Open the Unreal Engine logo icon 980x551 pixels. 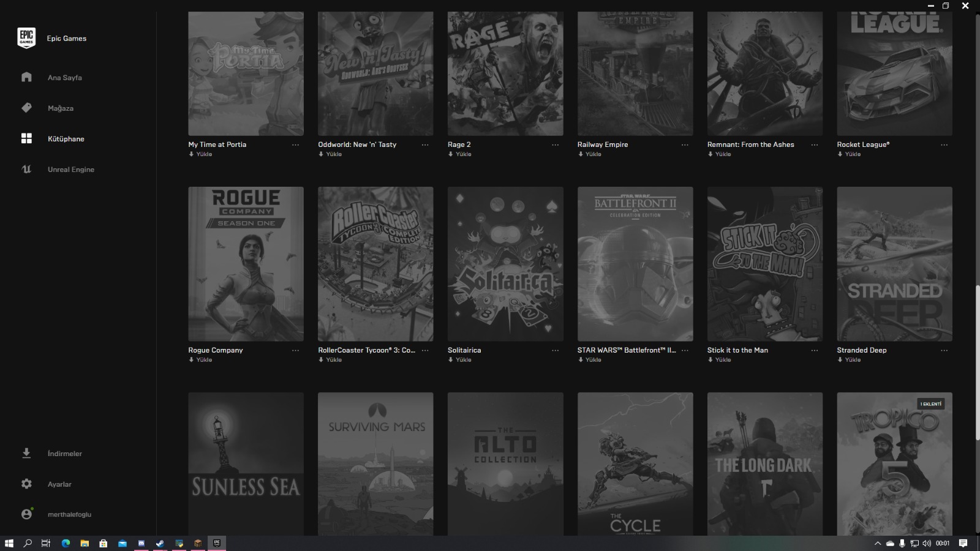tap(26, 169)
